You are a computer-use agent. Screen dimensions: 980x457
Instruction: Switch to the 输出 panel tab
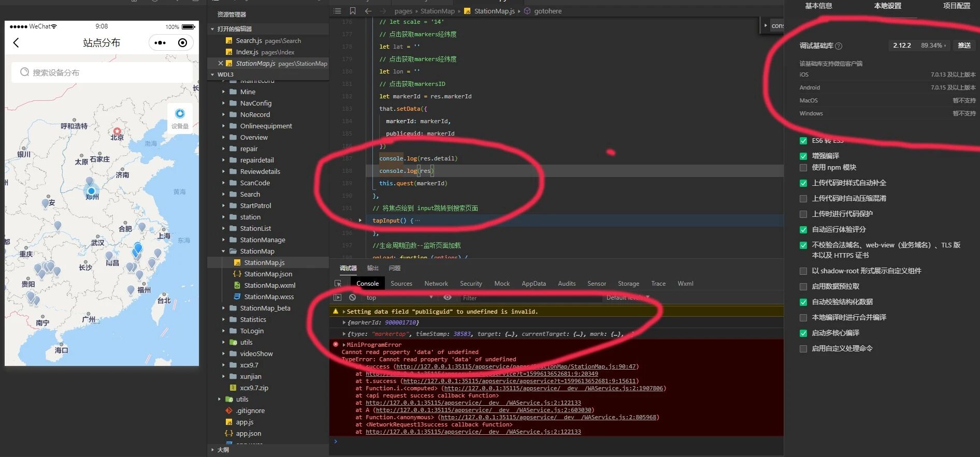pos(373,268)
